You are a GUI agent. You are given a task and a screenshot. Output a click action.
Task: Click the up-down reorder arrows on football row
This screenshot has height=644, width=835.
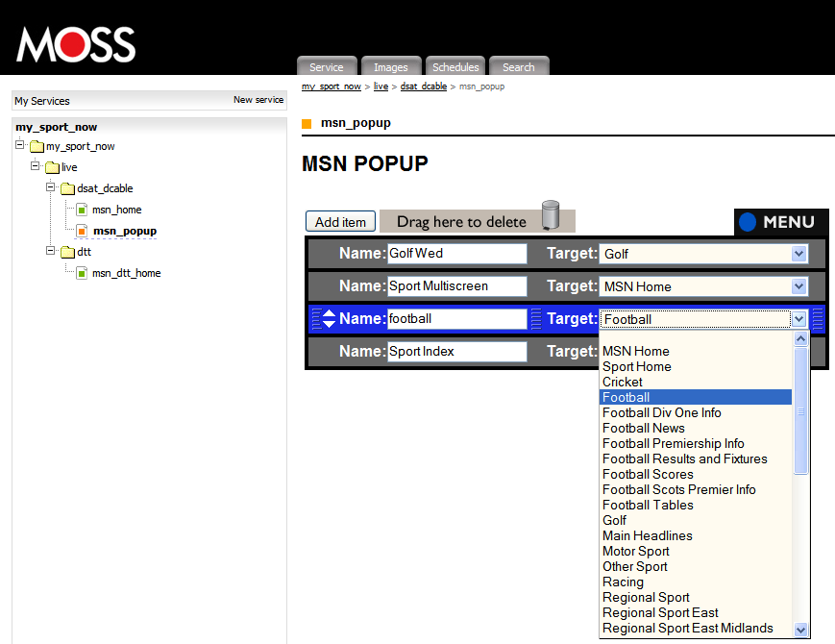click(x=329, y=319)
